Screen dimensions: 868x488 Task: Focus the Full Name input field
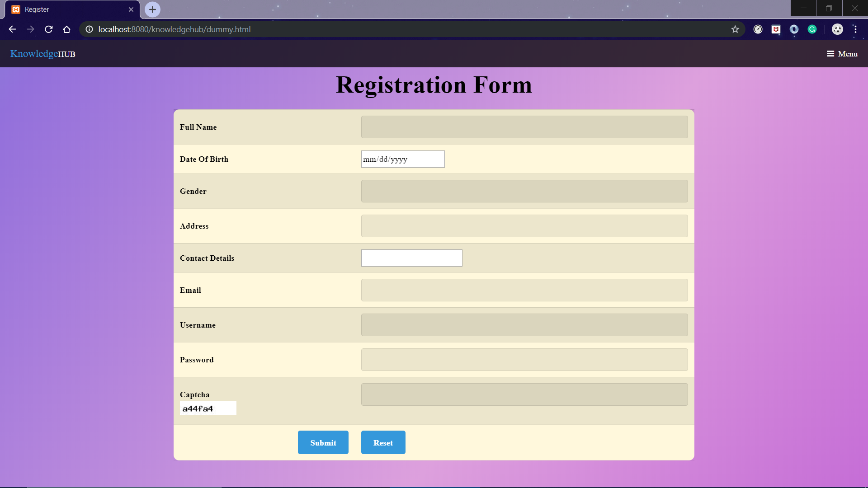pos(524,127)
